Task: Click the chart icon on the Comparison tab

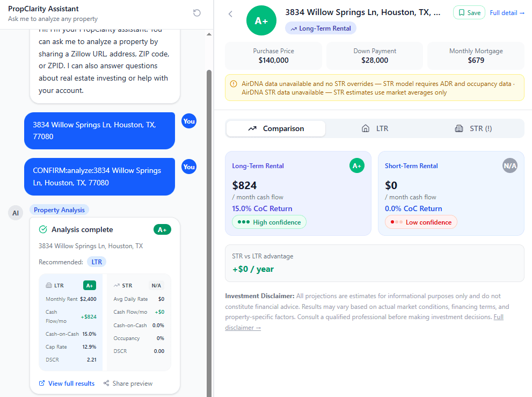Action: (x=252, y=128)
